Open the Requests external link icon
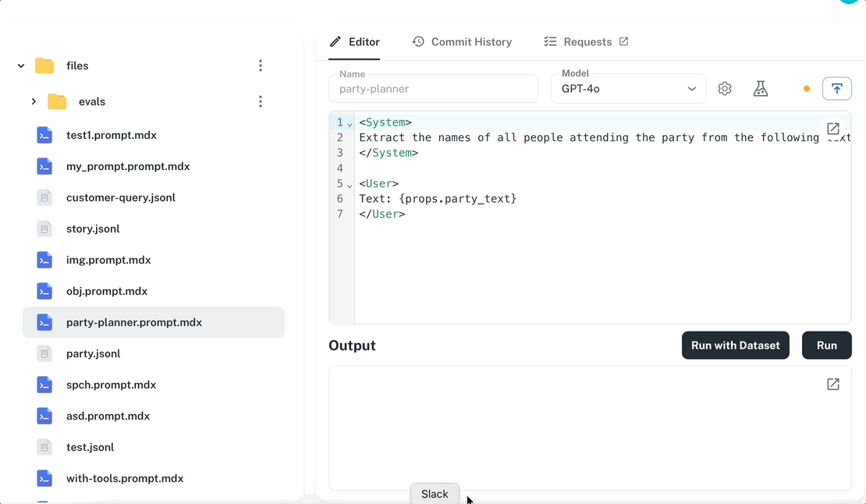The image size is (866, 504). tap(624, 41)
